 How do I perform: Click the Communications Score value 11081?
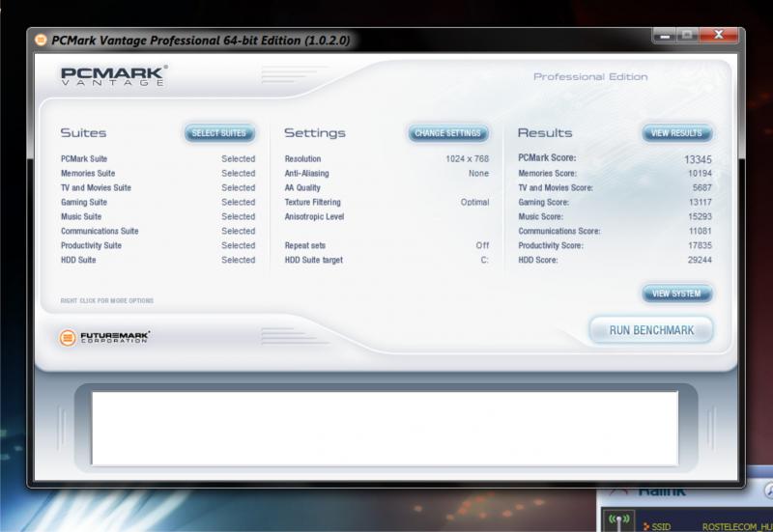[x=700, y=231]
